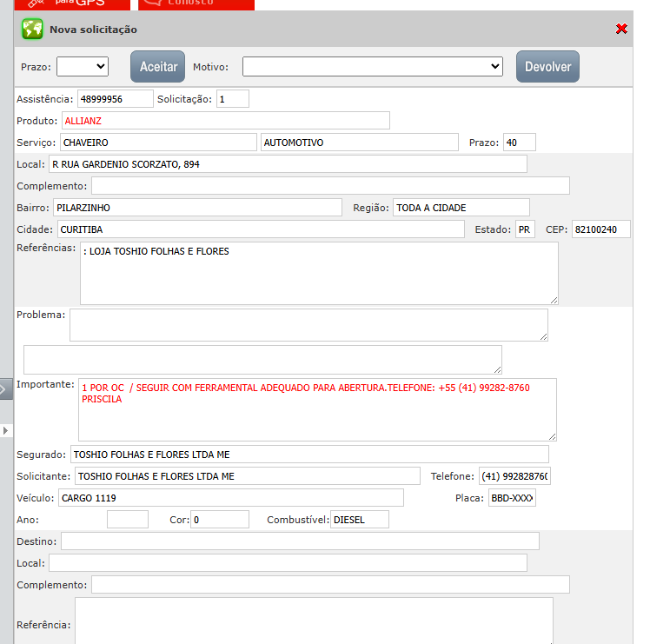
Task: Click the Ano field
Action: tap(127, 520)
